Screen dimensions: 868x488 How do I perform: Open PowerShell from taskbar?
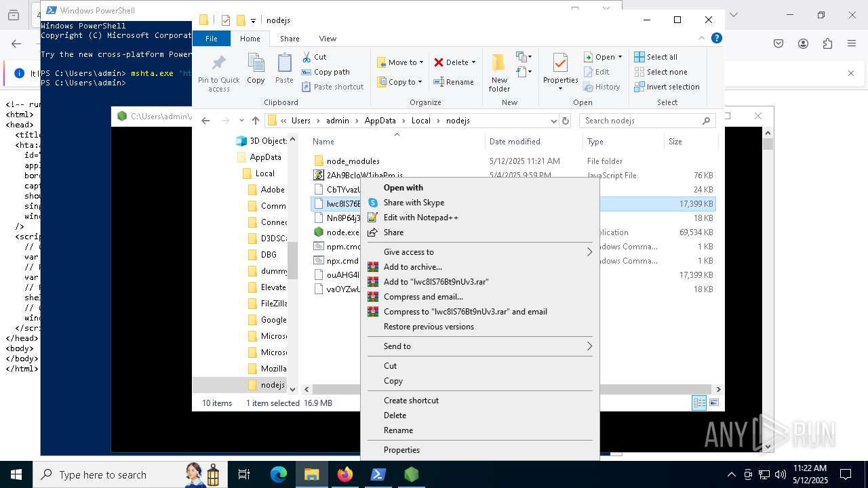point(378,474)
